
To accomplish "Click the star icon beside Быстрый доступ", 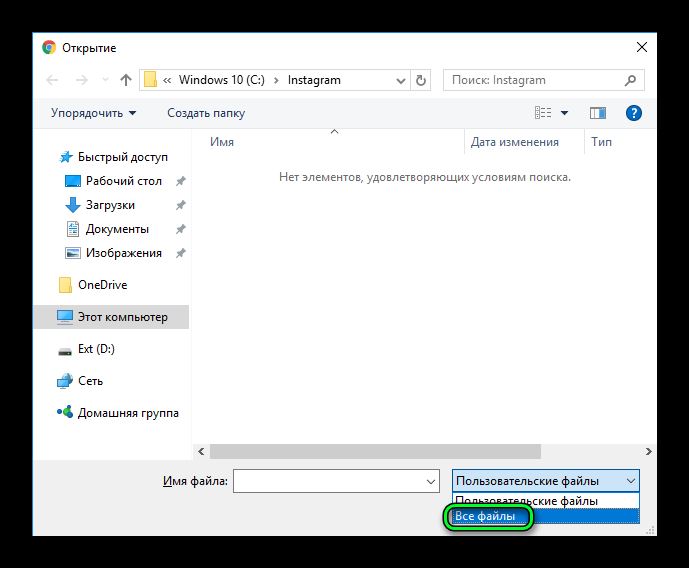I will tap(66, 157).
